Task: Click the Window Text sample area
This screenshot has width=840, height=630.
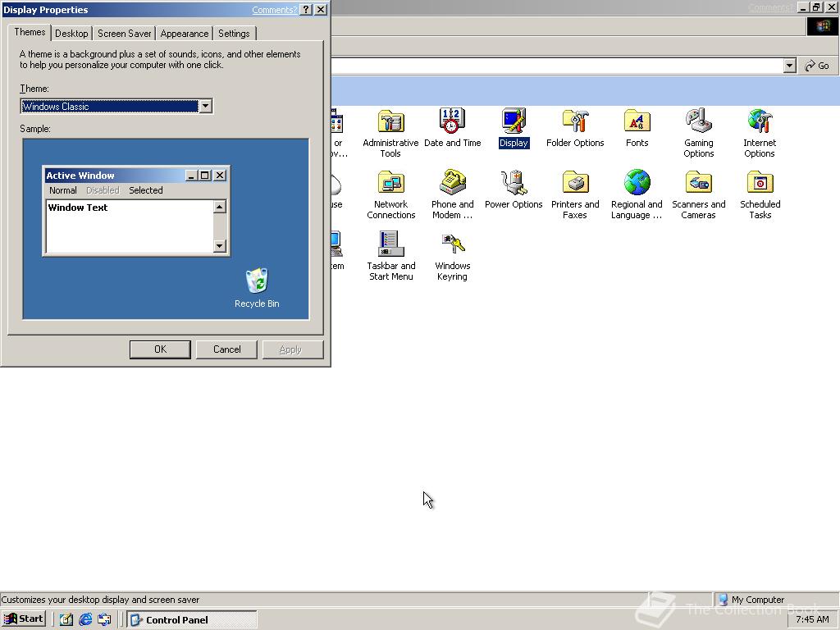Action: (x=130, y=226)
